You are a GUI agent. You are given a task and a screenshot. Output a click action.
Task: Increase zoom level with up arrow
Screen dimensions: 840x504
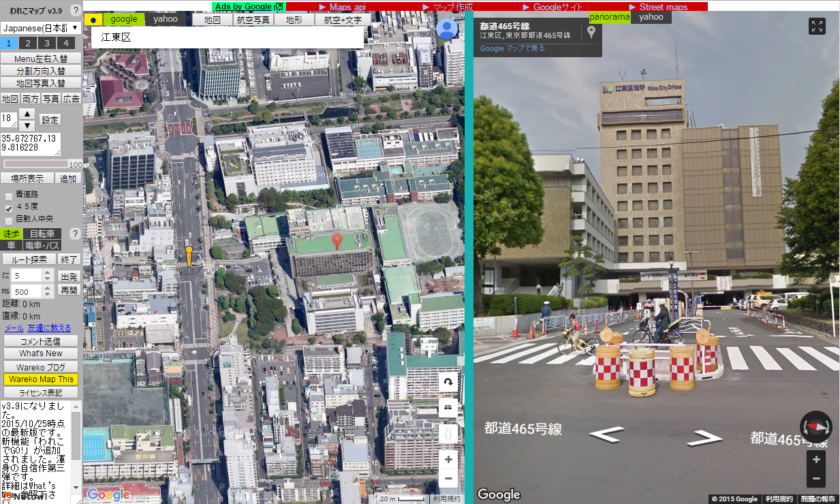tap(27, 114)
